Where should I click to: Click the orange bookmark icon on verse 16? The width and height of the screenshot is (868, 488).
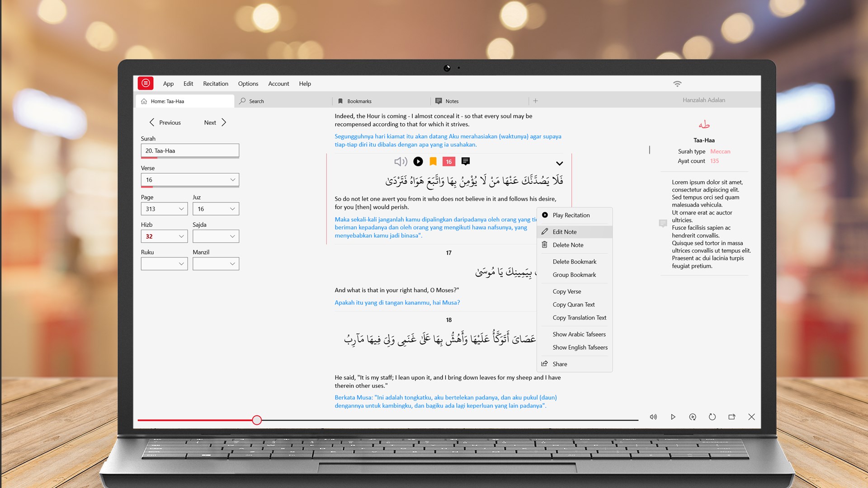433,161
